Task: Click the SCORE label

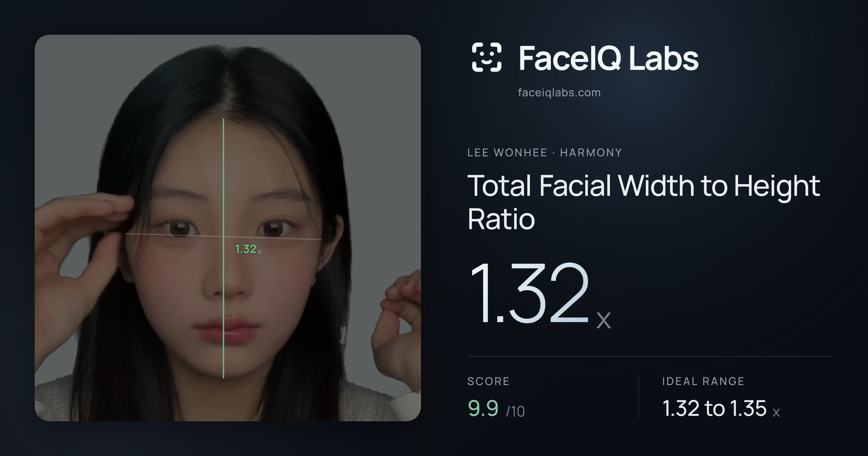Action: (x=488, y=381)
